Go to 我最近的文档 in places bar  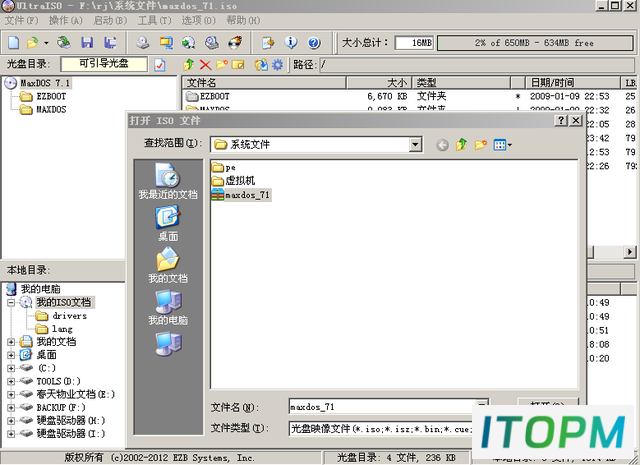(168, 182)
